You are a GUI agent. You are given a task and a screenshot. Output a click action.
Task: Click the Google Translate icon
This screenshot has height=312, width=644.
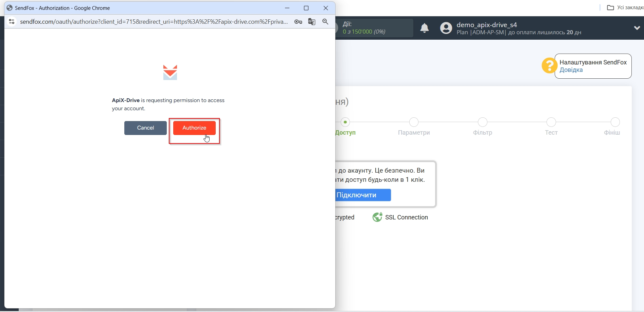[312, 22]
